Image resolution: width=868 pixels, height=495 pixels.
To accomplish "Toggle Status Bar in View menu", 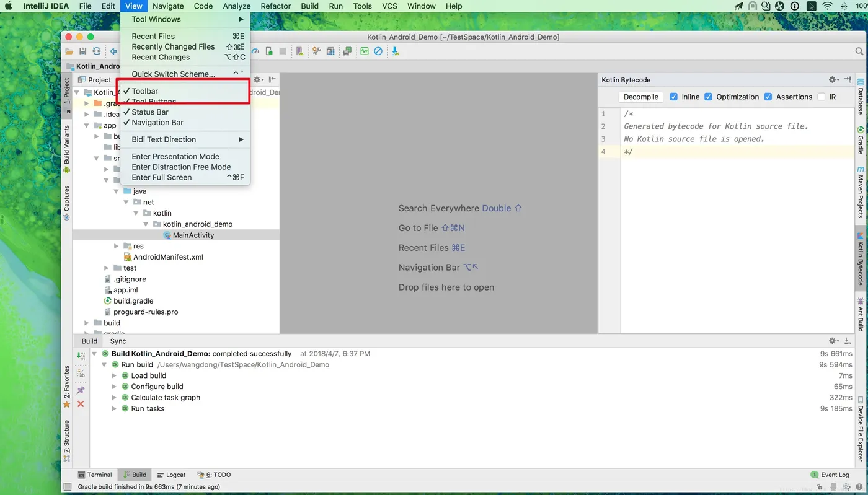I will point(185,112).
